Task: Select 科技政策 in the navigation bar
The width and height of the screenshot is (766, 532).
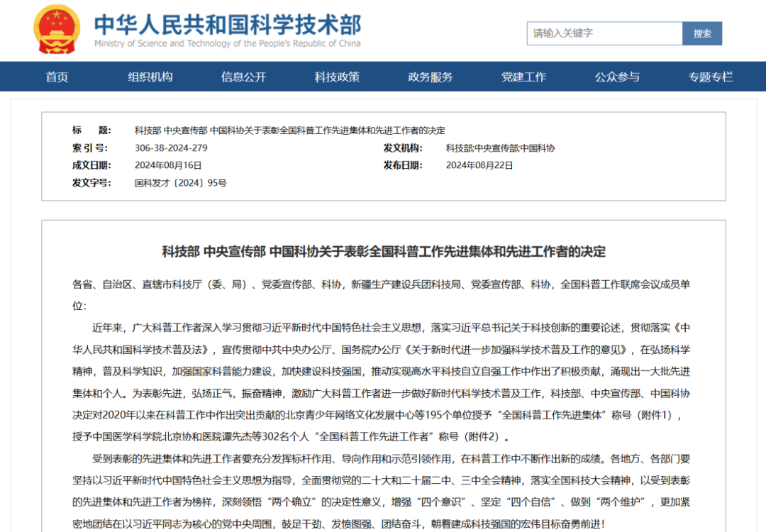Action: click(x=337, y=77)
